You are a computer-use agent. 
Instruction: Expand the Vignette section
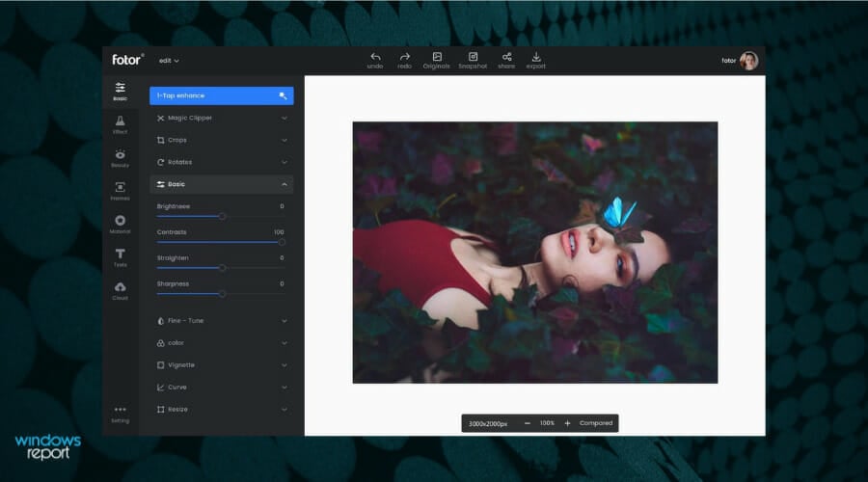[222, 365]
